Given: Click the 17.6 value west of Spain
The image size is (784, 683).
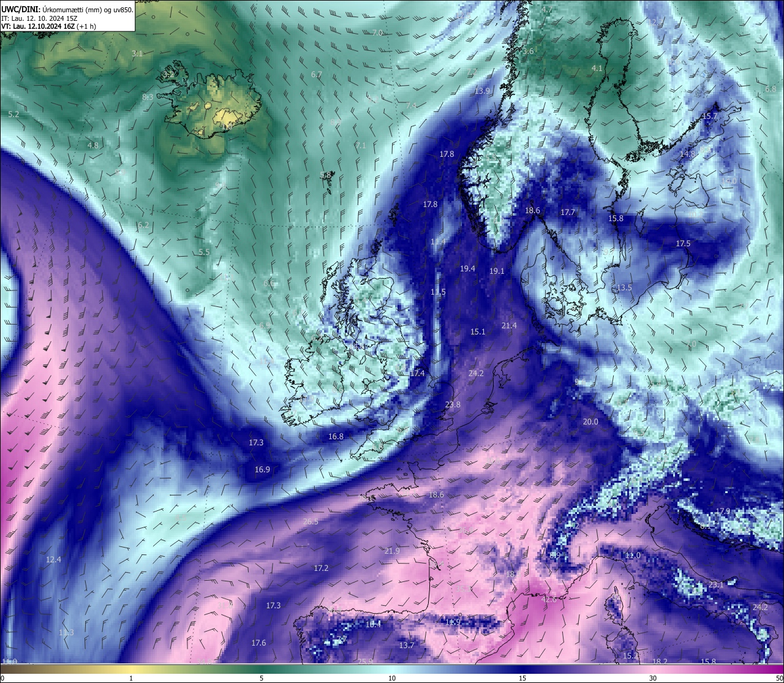Looking at the screenshot, I should (258, 643).
